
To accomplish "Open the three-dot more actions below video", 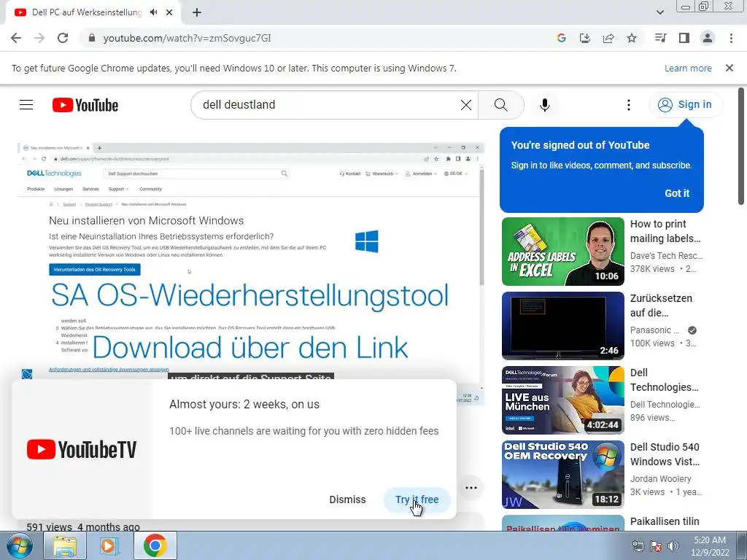I will coord(471,488).
